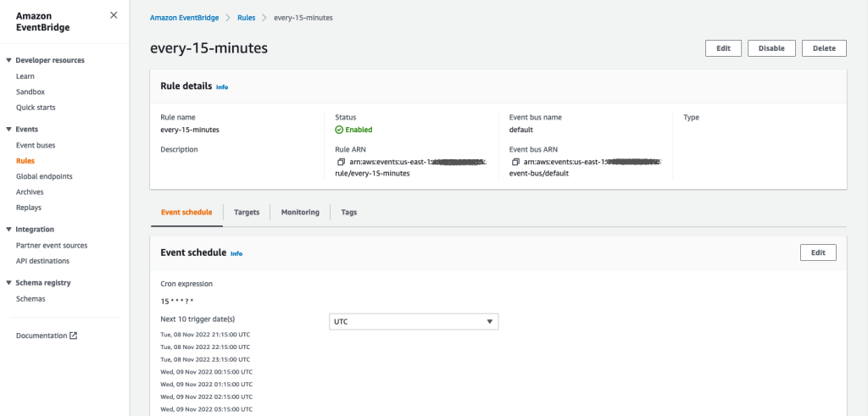
Task: Close the Amazon EventBridge sidebar
Action: (x=114, y=15)
